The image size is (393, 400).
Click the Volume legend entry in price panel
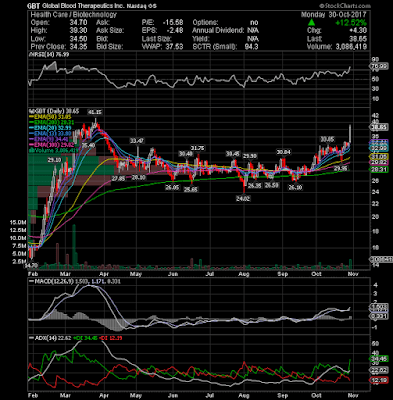(x=54, y=151)
